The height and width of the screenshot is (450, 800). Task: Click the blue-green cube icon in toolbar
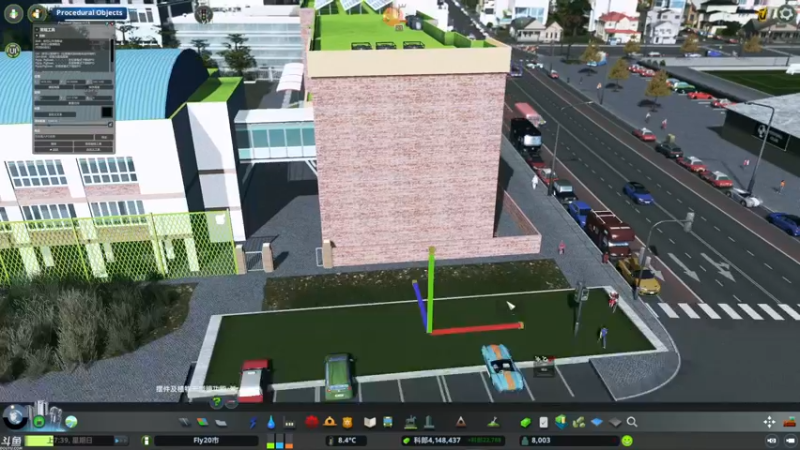point(561,421)
